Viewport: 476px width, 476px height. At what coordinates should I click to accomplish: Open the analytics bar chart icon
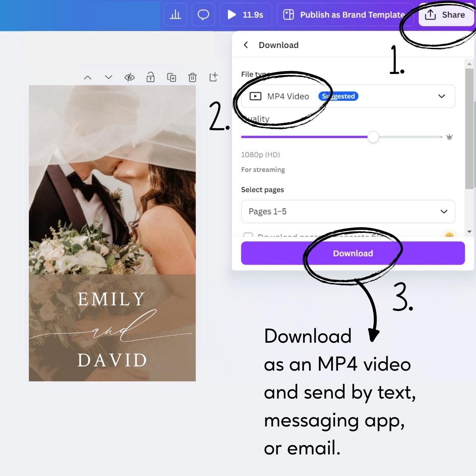click(x=175, y=15)
